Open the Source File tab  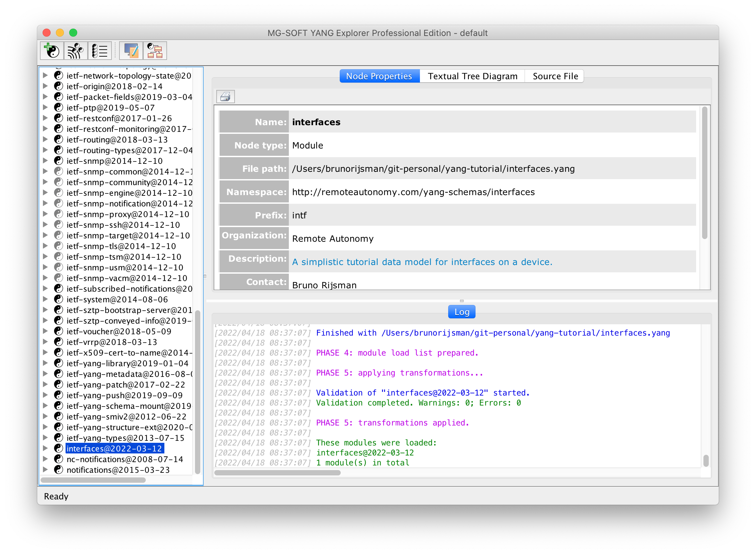[x=555, y=76]
